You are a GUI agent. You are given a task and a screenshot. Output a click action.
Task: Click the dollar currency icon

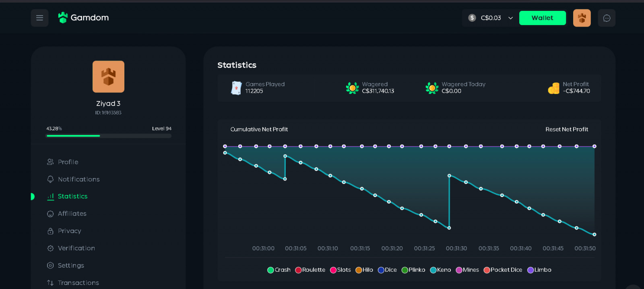[x=472, y=18]
